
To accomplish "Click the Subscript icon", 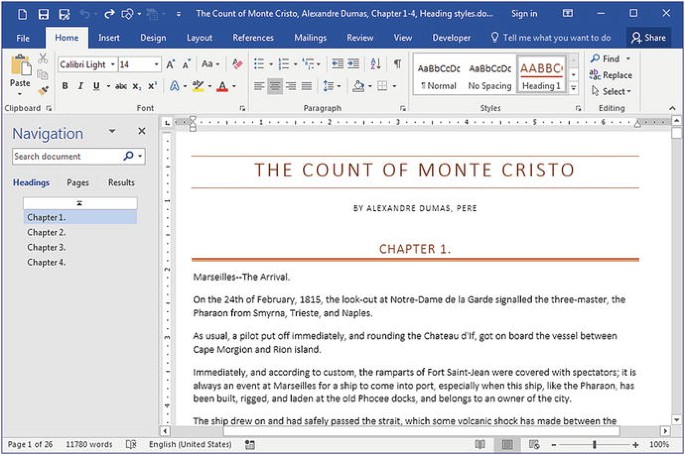I will (137, 86).
